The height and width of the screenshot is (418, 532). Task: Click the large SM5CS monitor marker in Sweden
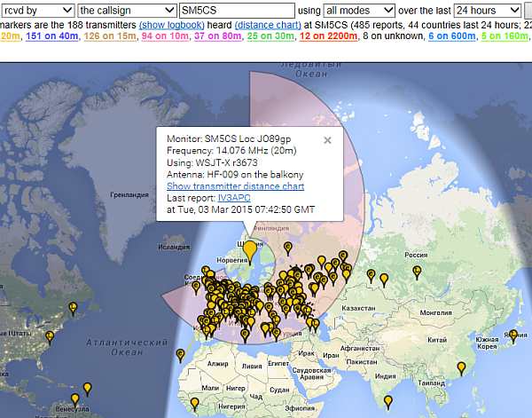pyautogui.click(x=250, y=250)
